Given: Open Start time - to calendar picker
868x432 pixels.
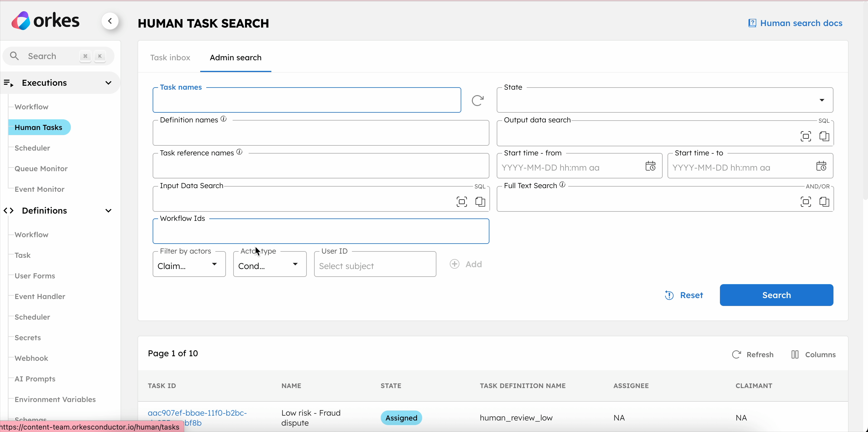Looking at the screenshot, I should 821,166.
